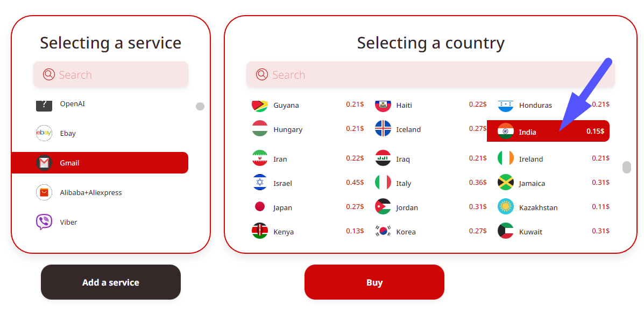Viewport: 644px width, 319px height.
Task: Select the Ebay logo icon
Action: [44, 133]
